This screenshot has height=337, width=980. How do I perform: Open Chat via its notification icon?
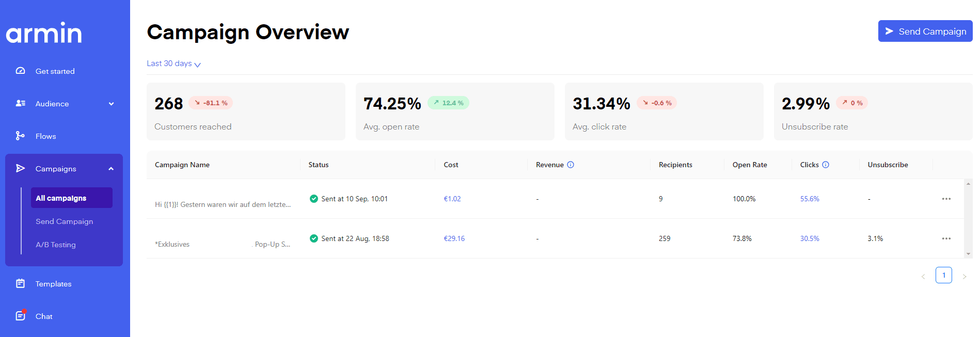[20, 316]
